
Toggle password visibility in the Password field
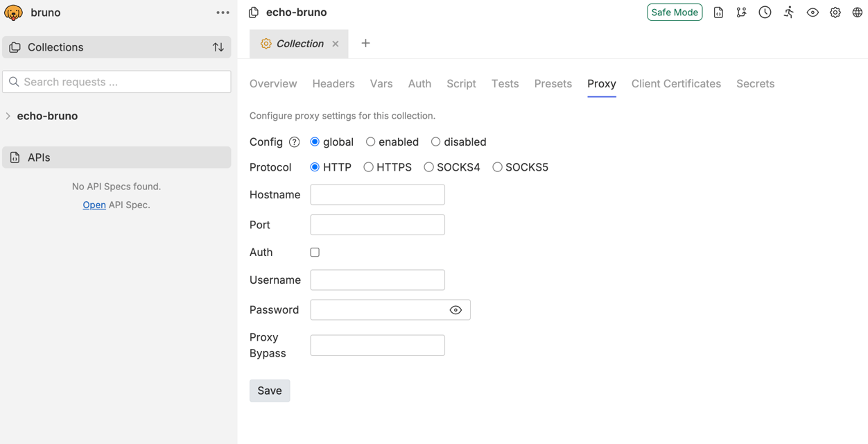click(455, 309)
